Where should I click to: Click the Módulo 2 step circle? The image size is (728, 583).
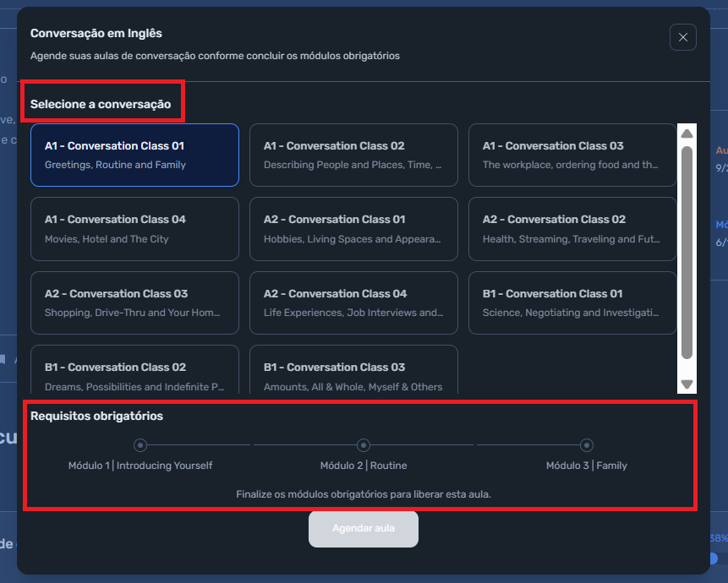pyautogui.click(x=364, y=445)
